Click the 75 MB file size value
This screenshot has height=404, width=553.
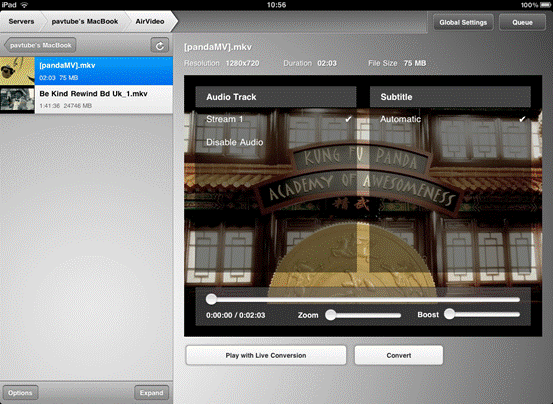click(415, 63)
